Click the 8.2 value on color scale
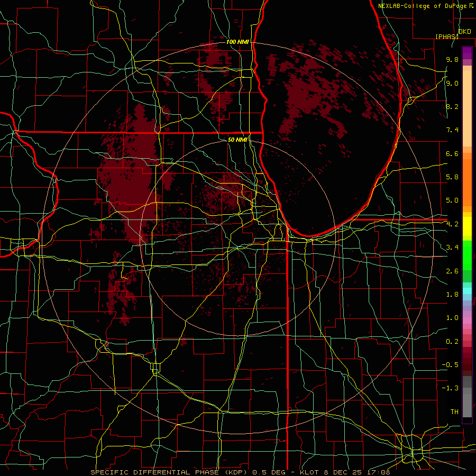 click(x=452, y=106)
